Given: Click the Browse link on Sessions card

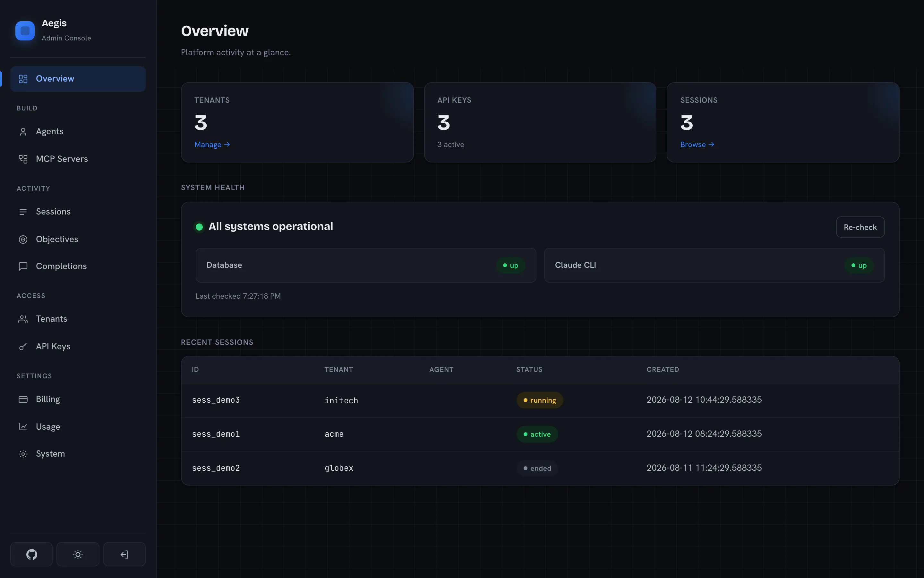Looking at the screenshot, I should point(697,144).
